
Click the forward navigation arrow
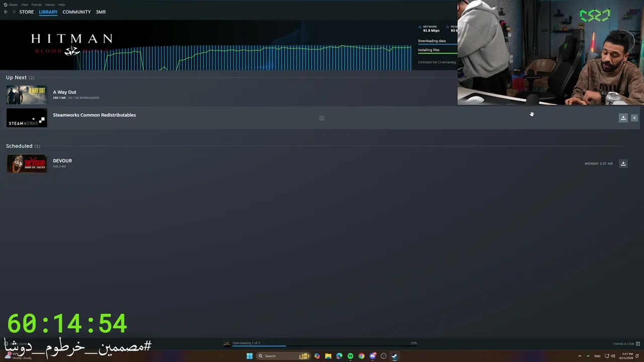coord(13,12)
